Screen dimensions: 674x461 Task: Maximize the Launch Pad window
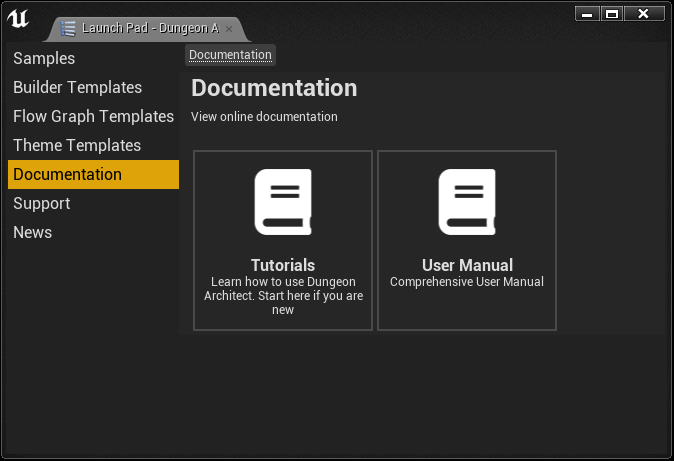(612, 14)
